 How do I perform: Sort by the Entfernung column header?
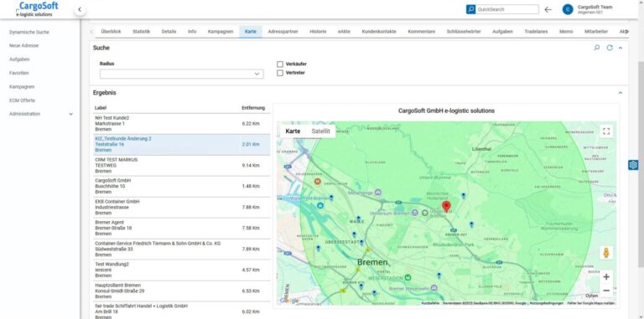pos(253,108)
